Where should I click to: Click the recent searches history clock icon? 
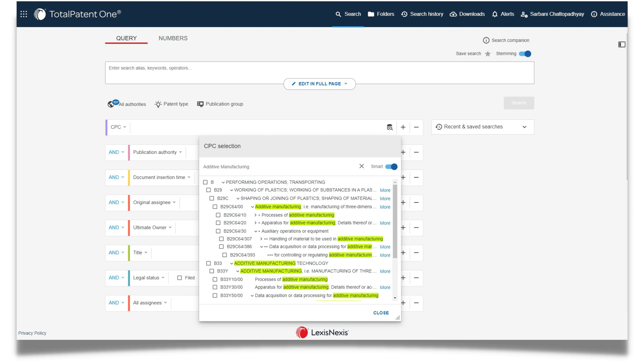pos(439,127)
